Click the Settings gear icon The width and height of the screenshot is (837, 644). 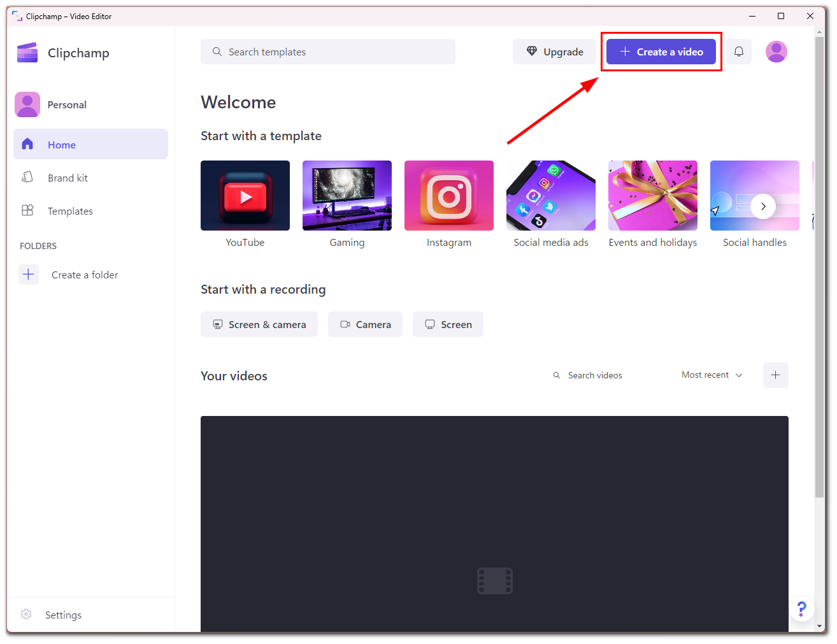coord(26,614)
